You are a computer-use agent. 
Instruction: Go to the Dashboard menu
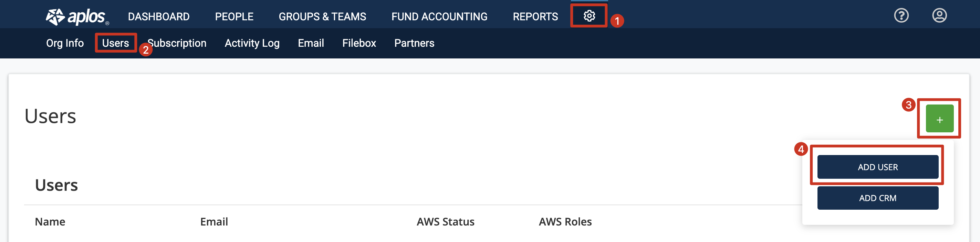click(159, 17)
